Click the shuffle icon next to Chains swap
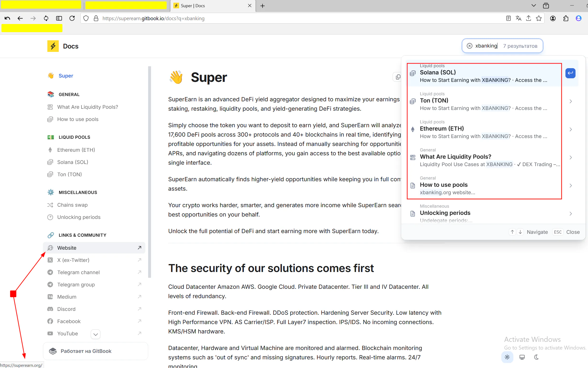The width and height of the screenshot is (588, 368). [x=50, y=205]
